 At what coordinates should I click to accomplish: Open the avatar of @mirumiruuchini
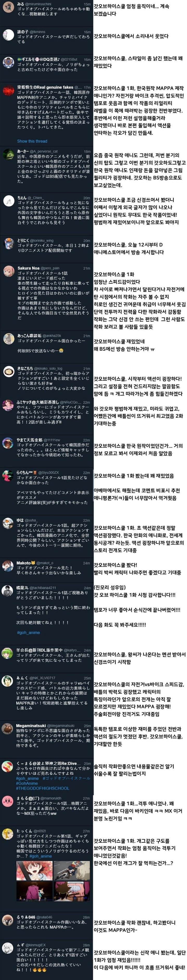[x=8, y=7]
